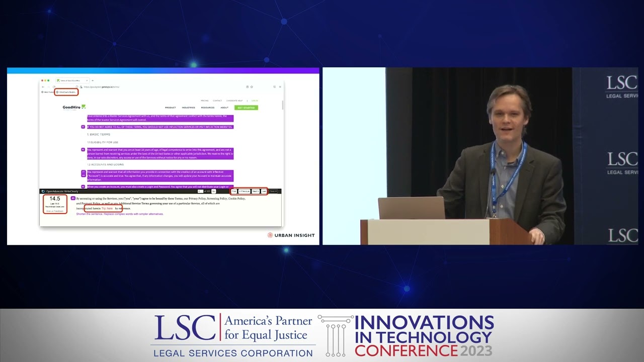This screenshot has height=362, width=644.
Task: Bookmark this page with the star icon
Action: pyautogui.click(x=252, y=87)
